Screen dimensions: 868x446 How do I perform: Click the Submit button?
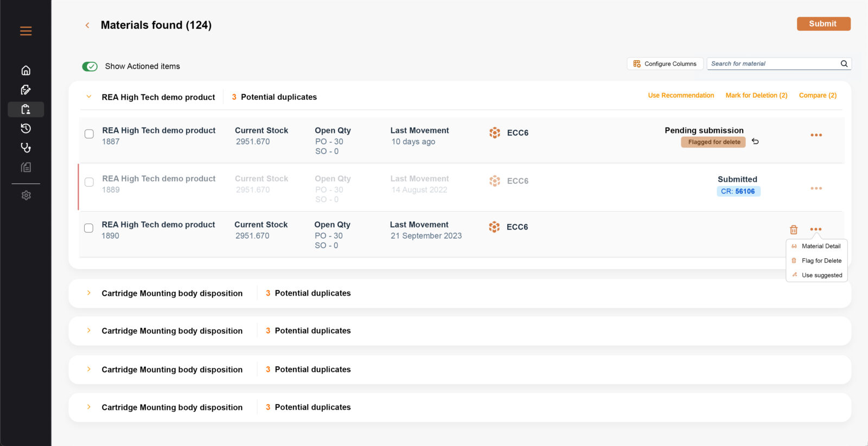[x=823, y=24]
